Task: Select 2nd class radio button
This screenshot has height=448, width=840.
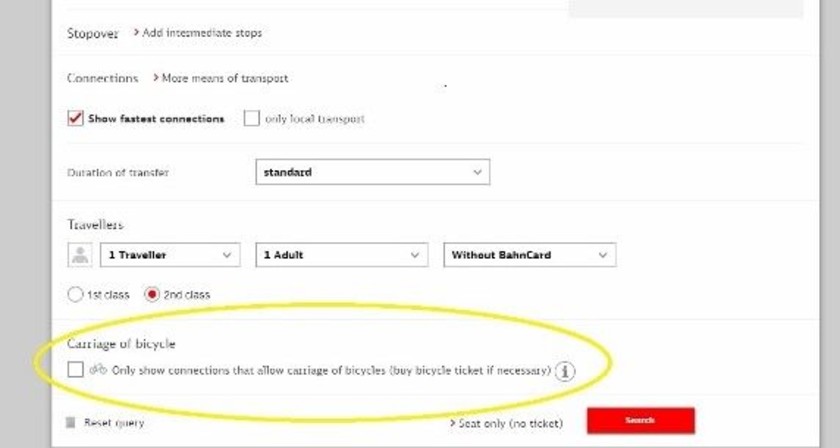Action: pos(153,295)
